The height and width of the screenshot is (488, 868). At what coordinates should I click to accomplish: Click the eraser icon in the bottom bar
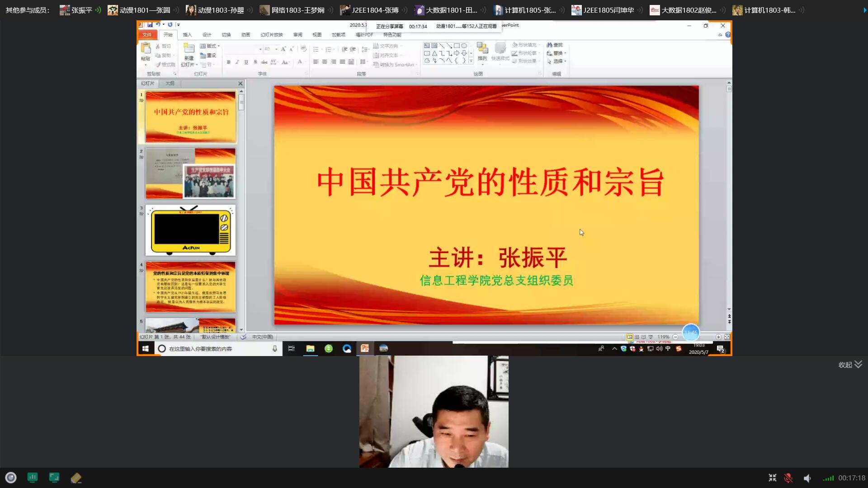point(76,478)
